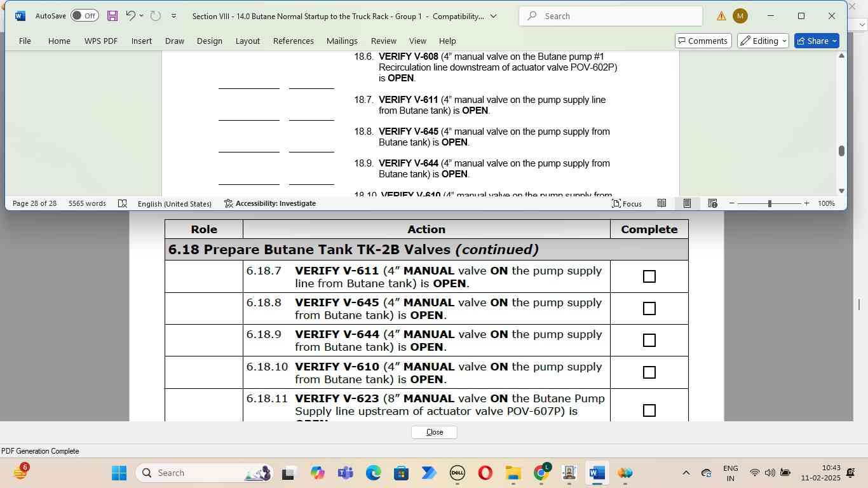Click the page count in status bar
This screenshot has width=868, height=488.
tap(34, 203)
